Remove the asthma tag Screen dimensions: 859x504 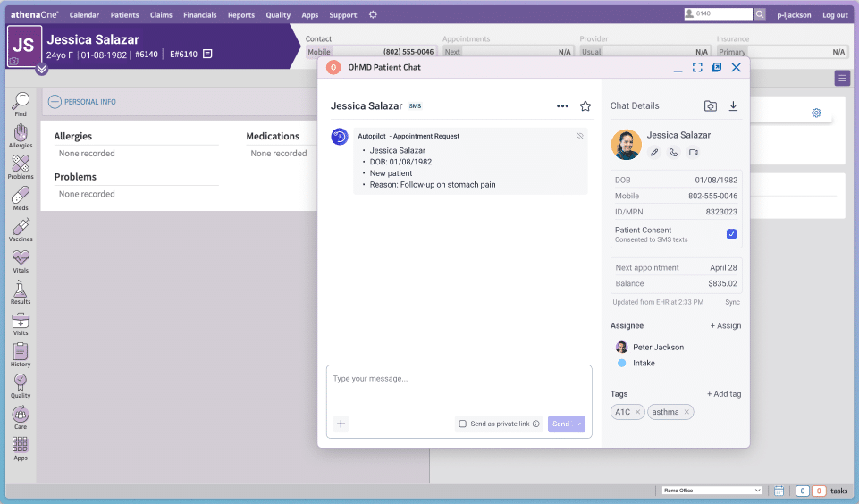tap(686, 412)
